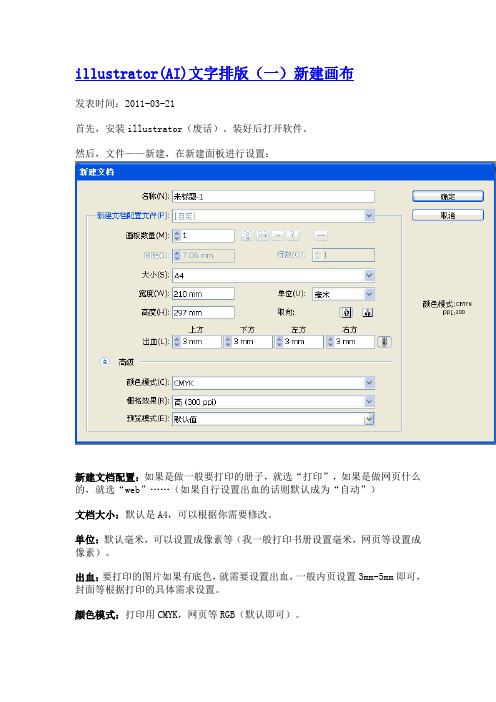
Task: Click the 高度 field showing 297 mm
Action: point(203,312)
